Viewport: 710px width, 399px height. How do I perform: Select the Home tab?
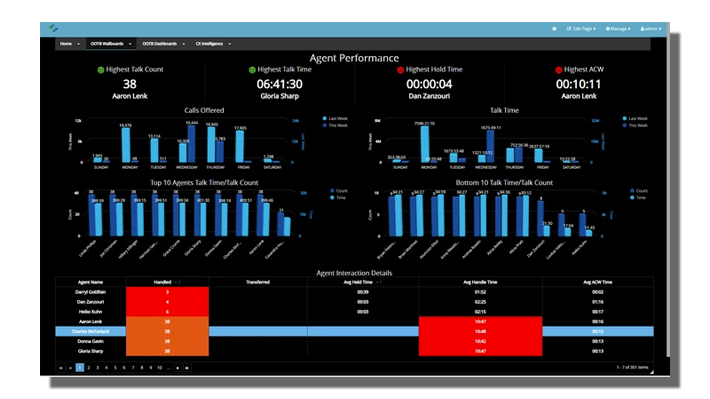66,44
